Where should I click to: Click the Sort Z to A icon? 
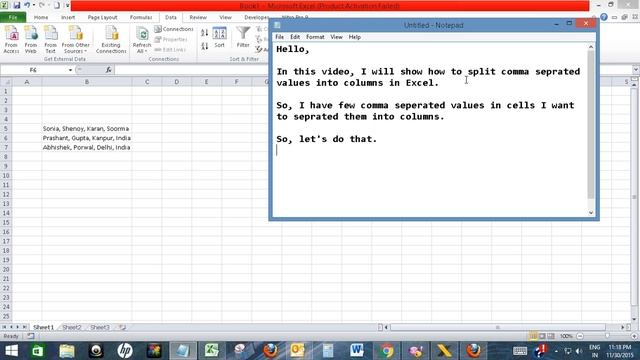click(x=204, y=46)
